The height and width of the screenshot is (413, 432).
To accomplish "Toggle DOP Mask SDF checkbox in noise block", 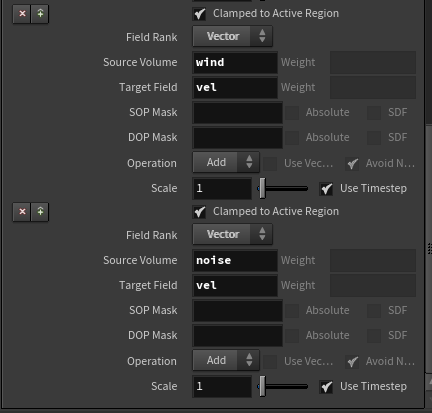I will tap(374, 336).
